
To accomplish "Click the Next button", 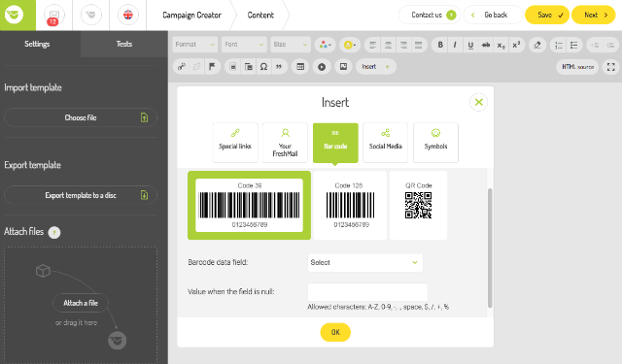I will (x=594, y=16).
